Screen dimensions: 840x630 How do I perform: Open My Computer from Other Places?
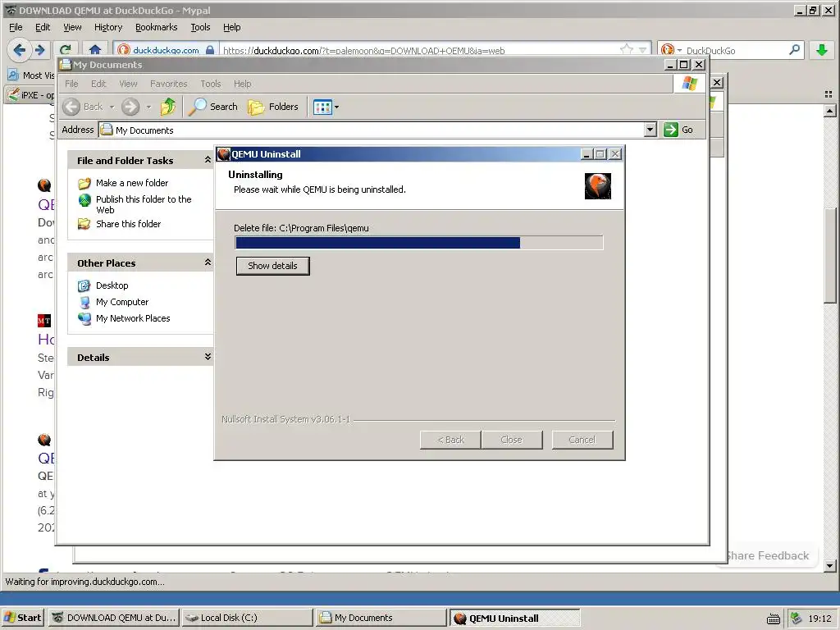pos(122,302)
